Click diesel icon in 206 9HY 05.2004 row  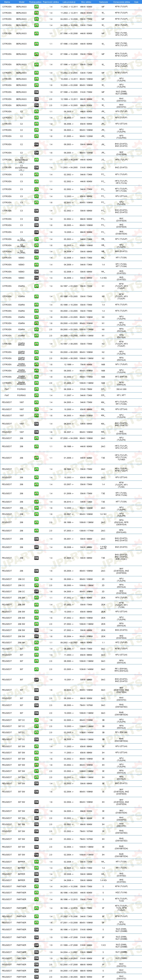pos(36,571)
